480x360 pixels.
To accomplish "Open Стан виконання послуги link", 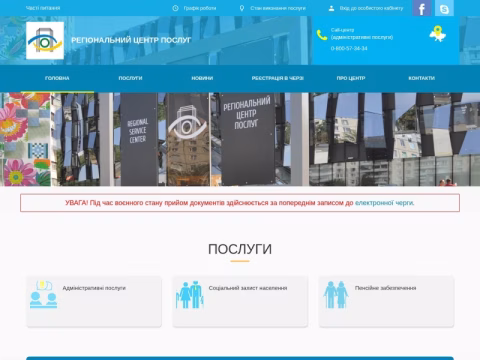I will click(278, 8).
